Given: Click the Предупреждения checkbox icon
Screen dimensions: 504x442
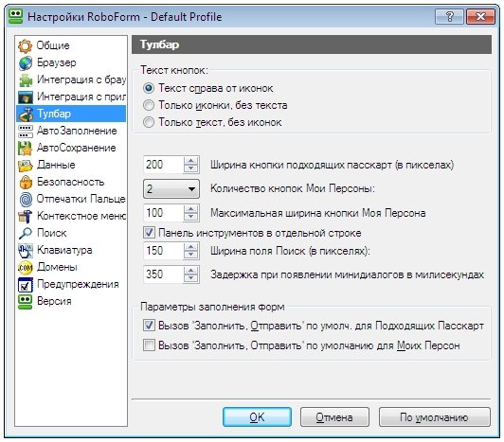Looking at the screenshot, I should (25, 284).
